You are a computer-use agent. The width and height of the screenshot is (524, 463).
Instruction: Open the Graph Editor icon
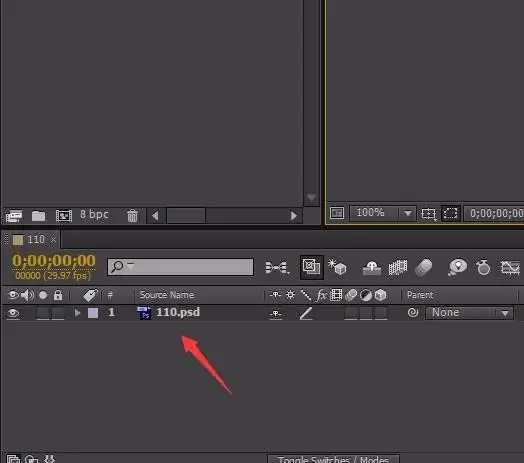pyautogui.click(x=510, y=267)
